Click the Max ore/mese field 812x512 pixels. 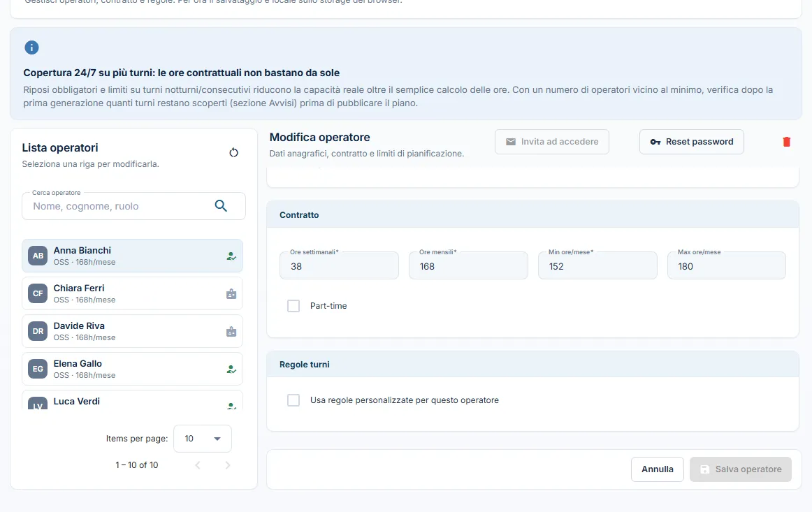pos(727,265)
